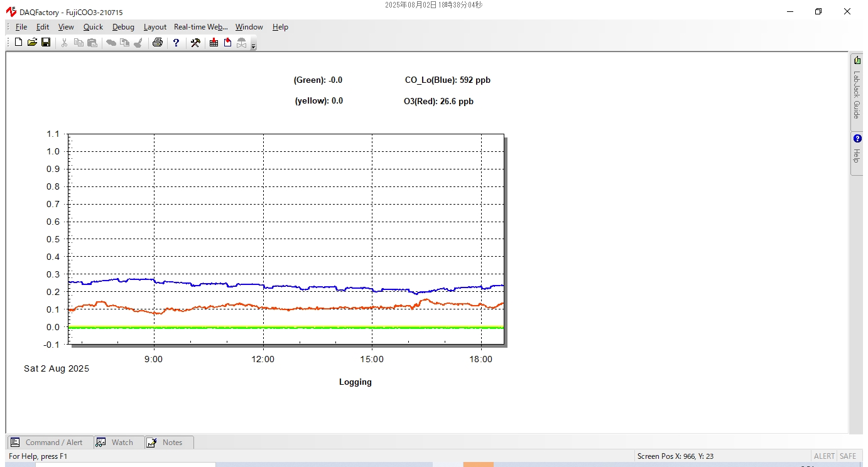Restore down the DAQFactory window
The image size is (868, 467).
click(818, 11)
